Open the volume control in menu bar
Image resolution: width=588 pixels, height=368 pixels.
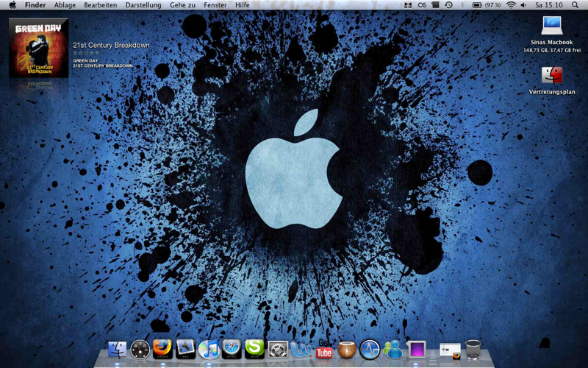pyautogui.click(x=523, y=5)
